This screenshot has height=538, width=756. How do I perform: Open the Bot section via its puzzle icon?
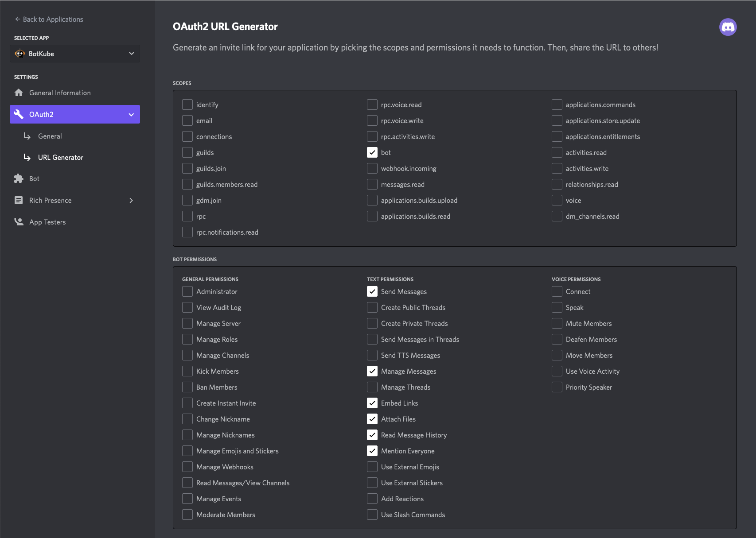point(19,178)
